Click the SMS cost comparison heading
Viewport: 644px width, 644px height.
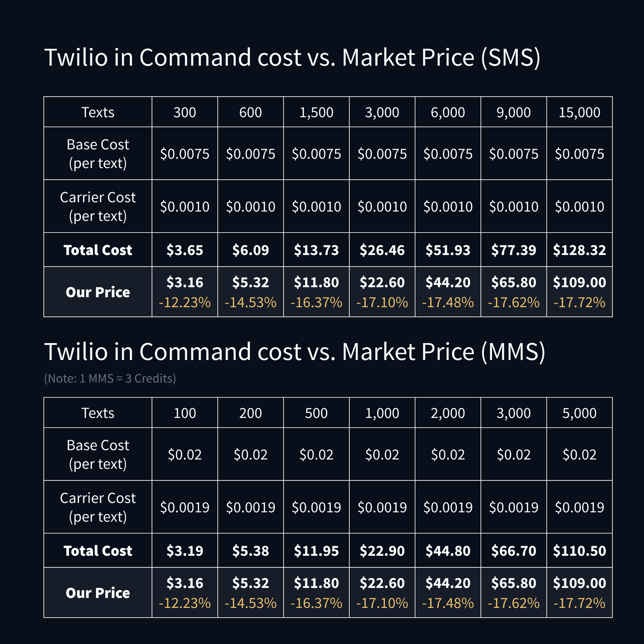pos(292,57)
